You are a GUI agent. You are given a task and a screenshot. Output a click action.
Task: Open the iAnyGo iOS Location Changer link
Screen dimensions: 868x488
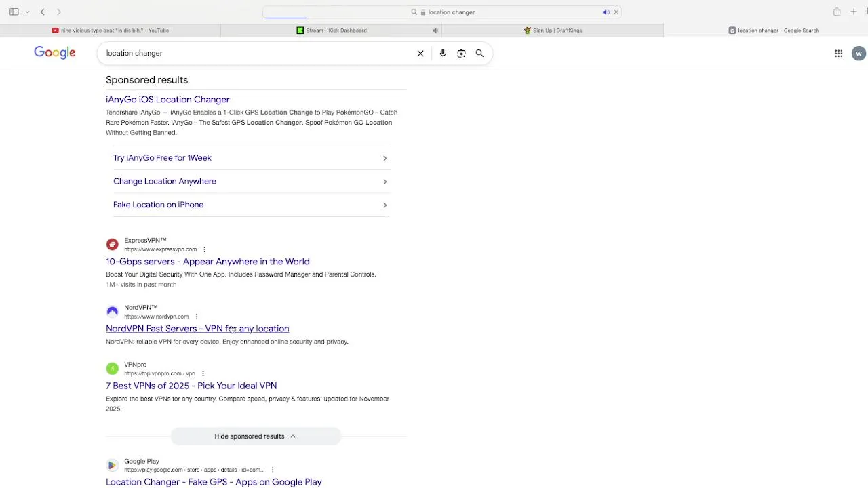click(167, 100)
